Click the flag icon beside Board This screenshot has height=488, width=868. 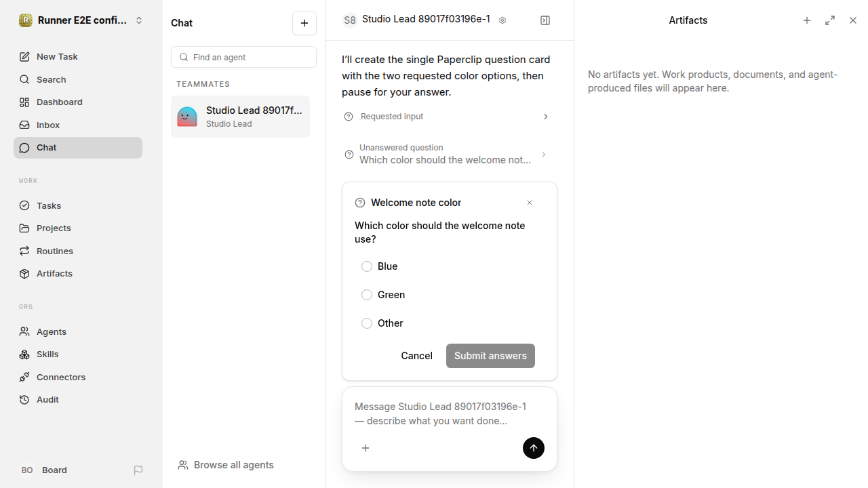(138, 470)
